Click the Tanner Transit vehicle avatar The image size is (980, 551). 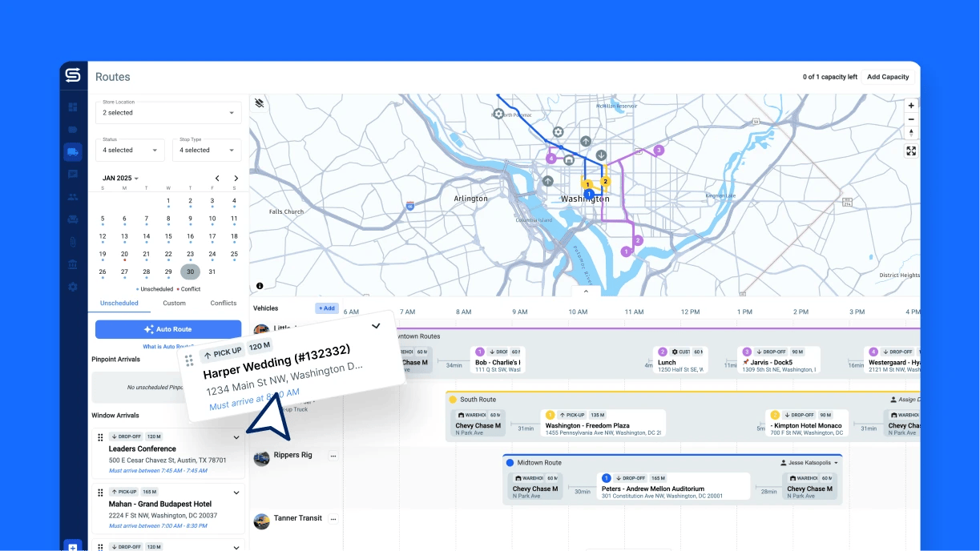[x=261, y=521]
